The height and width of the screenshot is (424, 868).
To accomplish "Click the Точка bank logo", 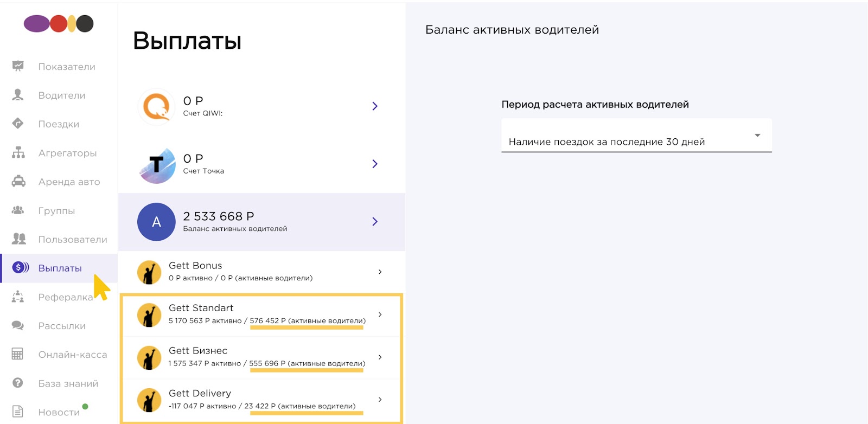I will [156, 165].
